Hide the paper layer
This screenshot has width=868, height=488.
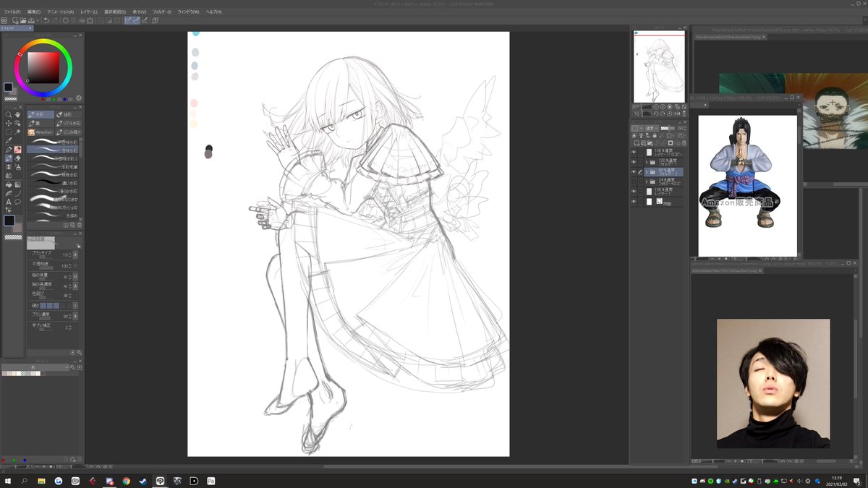[x=634, y=201]
